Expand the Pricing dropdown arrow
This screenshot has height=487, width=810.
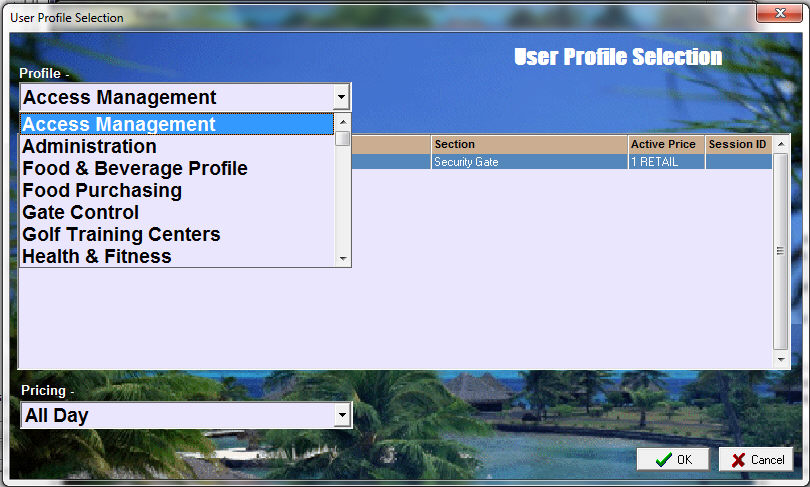pos(342,416)
